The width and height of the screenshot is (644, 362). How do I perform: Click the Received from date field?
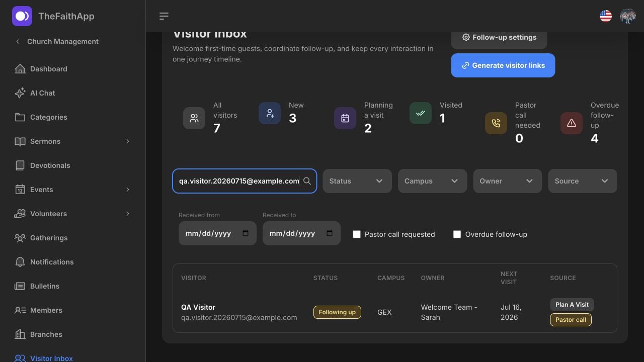coord(217,233)
